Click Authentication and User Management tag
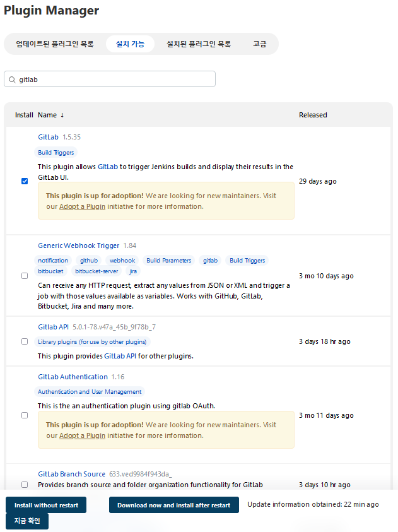 [90, 391]
